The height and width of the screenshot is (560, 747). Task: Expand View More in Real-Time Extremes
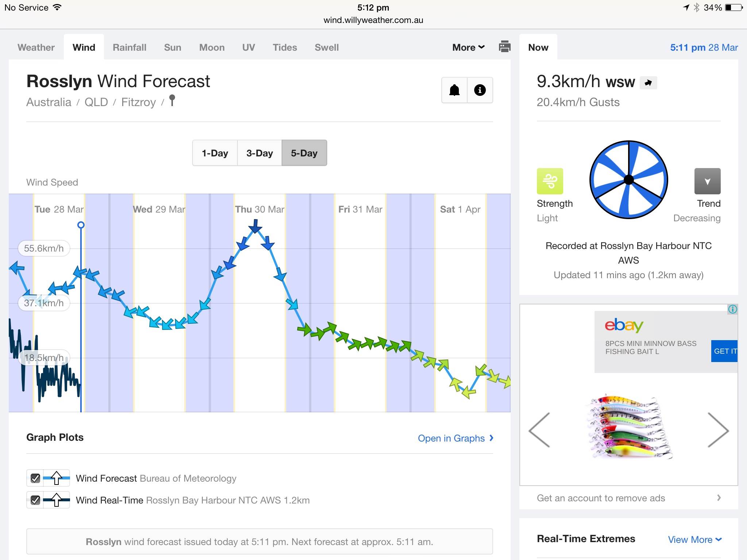coord(694,539)
